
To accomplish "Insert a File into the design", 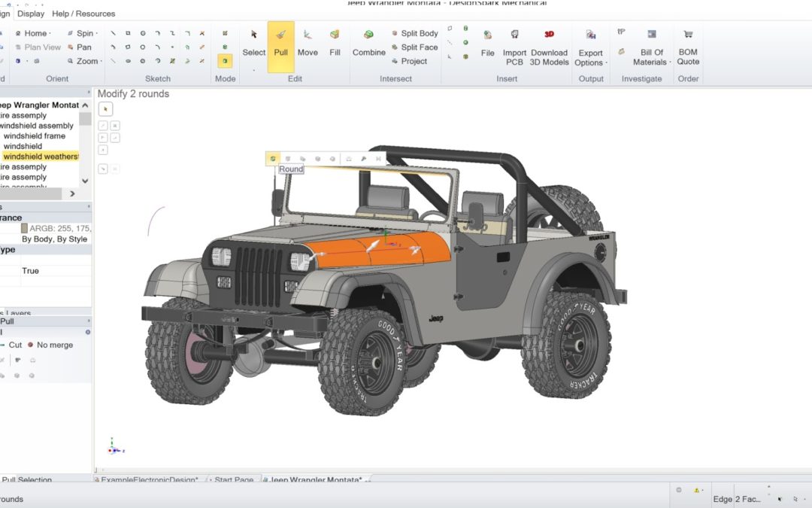I will point(487,42).
